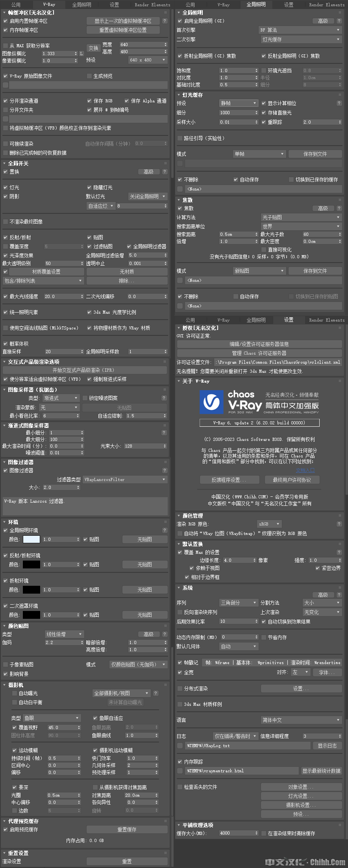348x868 pixels.
Task: Open the 过滤器类型 VRayLanczosFilter dropdown
Action: [125, 479]
